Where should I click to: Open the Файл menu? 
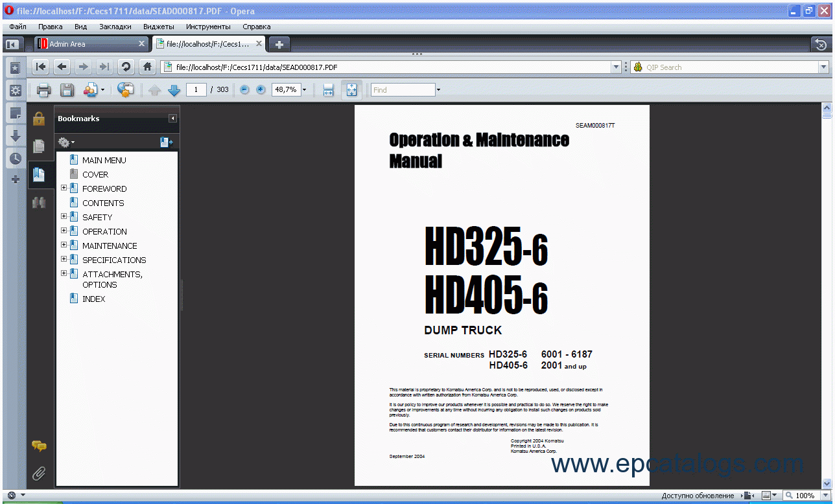pos(18,27)
